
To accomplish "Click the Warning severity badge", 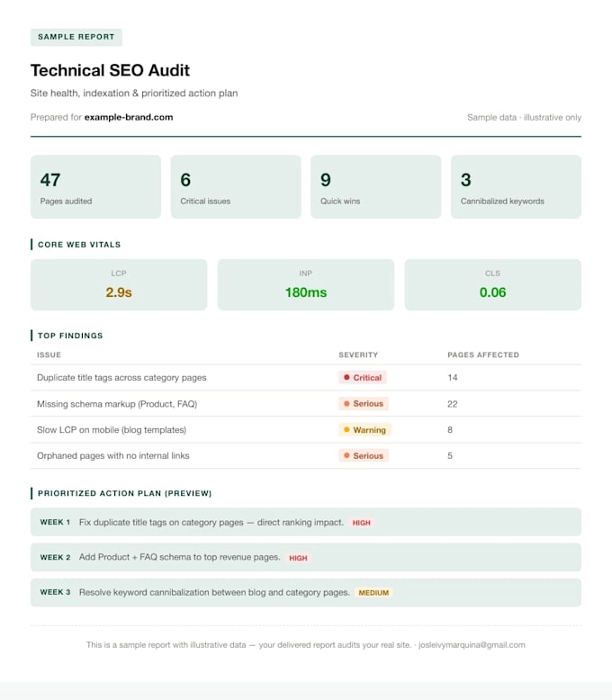I will (x=365, y=430).
